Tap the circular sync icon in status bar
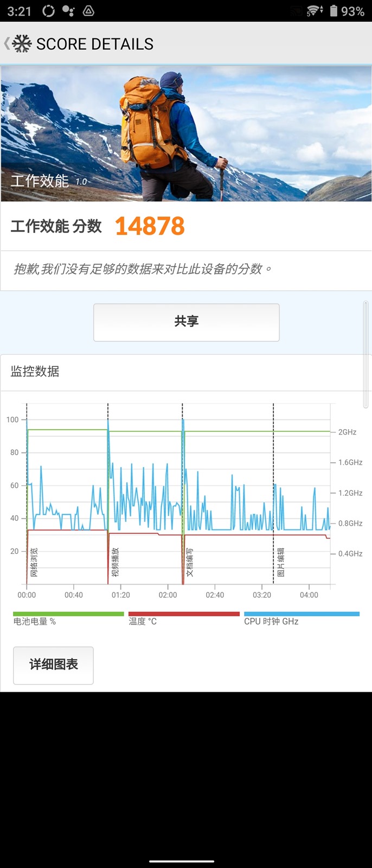Screen dimensions: 372x868 (x=48, y=11)
